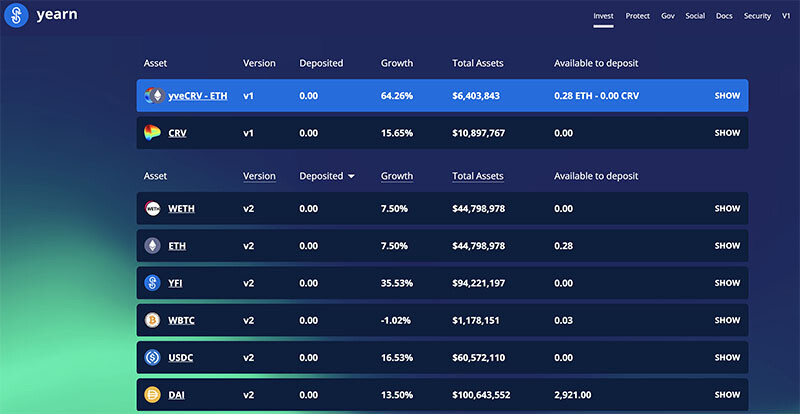
Task: Sort the vault list by Total Assets
Action: 478,176
